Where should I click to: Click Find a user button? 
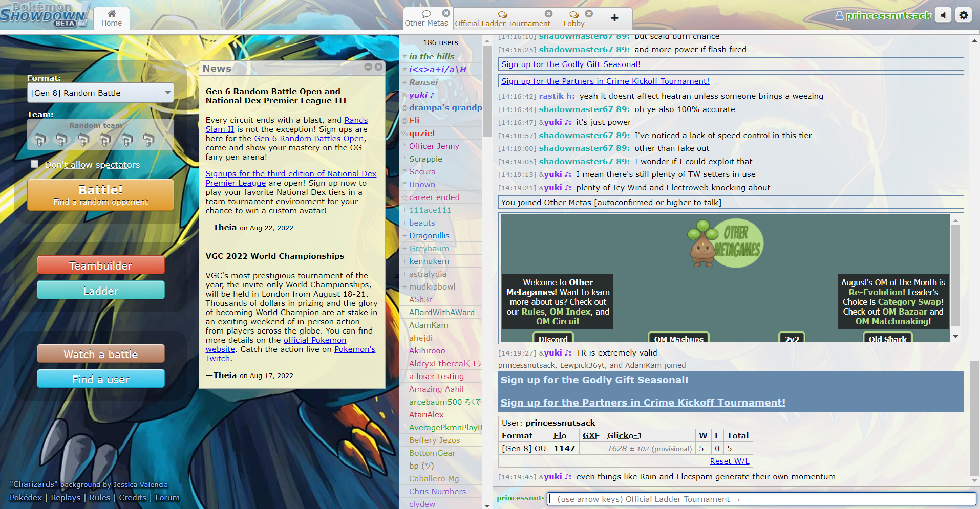click(100, 379)
